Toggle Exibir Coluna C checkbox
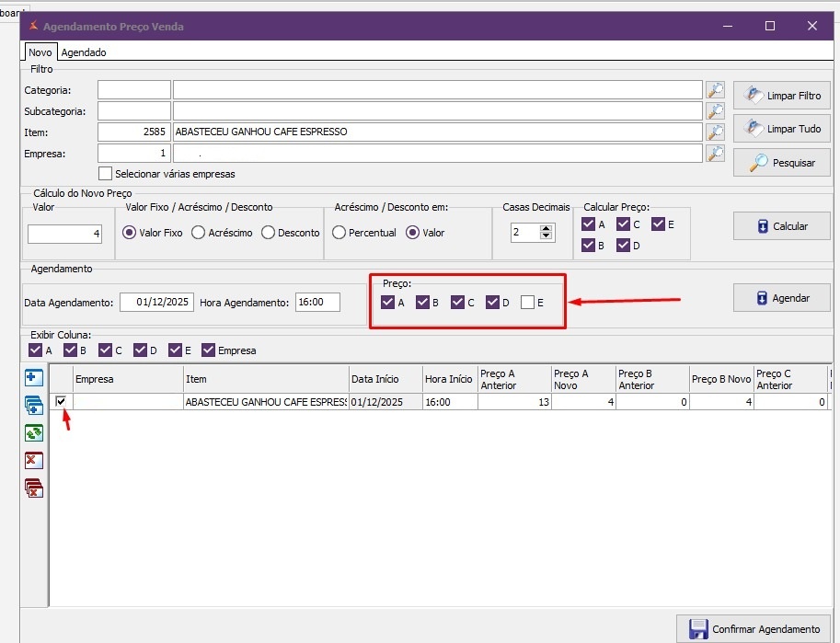Viewport: 840px width, 643px height. click(106, 350)
